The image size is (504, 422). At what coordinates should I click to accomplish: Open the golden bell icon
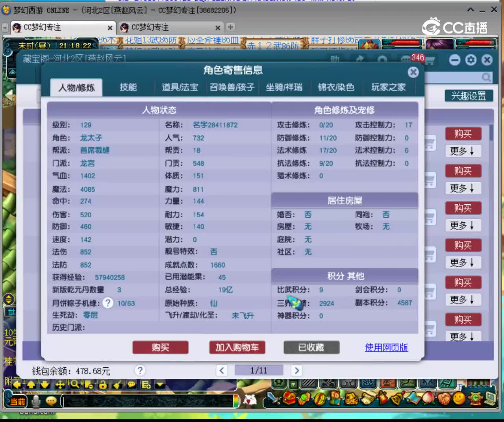point(398,398)
